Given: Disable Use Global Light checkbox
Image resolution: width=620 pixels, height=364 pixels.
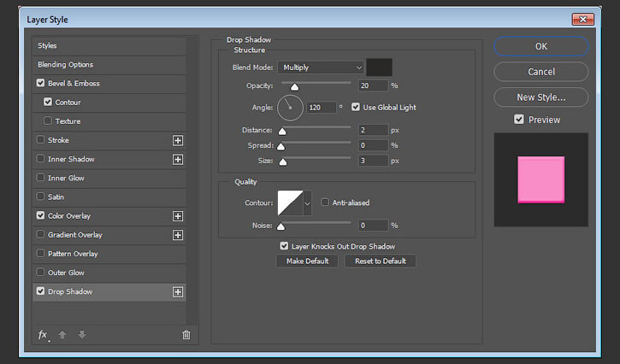Looking at the screenshot, I should pos(356,108).
